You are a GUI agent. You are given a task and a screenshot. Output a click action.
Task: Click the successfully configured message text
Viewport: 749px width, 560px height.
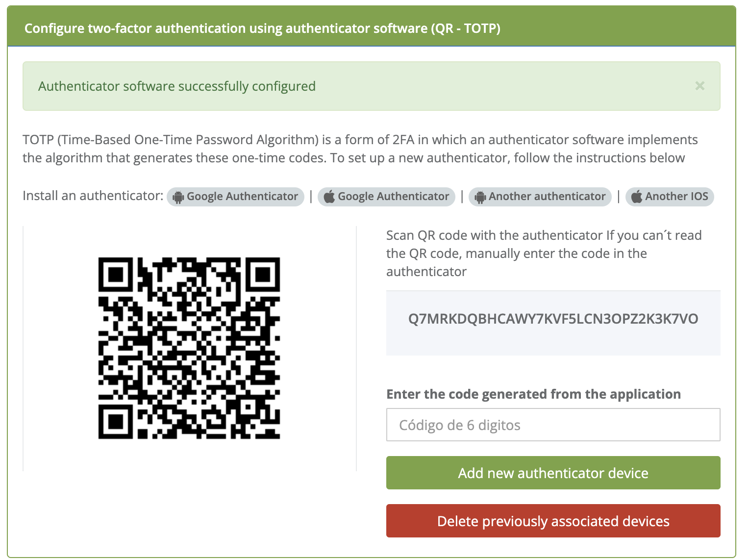(x=177, y=86)
